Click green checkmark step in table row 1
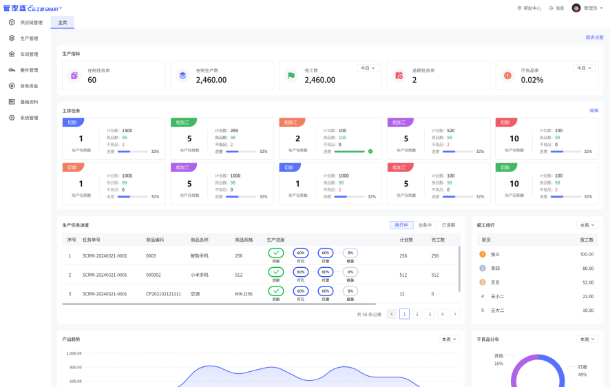This screenshot has width=610, height=387. 276,253
